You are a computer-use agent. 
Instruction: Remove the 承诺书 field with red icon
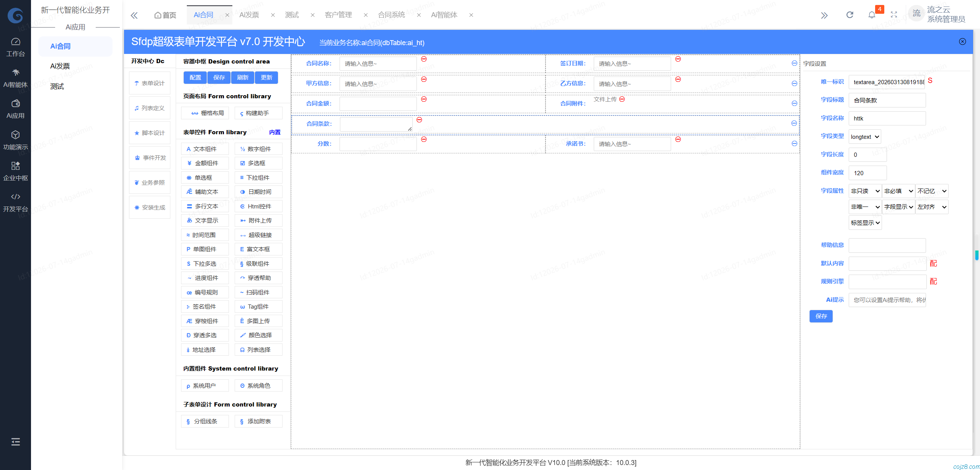pyautogui.click(x=678, y=139)
